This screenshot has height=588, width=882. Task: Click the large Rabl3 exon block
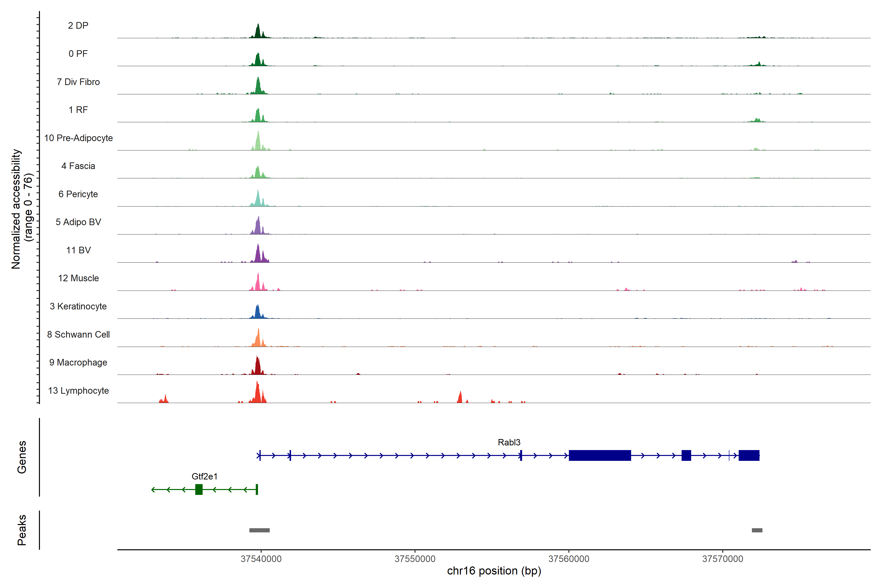tap(600, 455)
